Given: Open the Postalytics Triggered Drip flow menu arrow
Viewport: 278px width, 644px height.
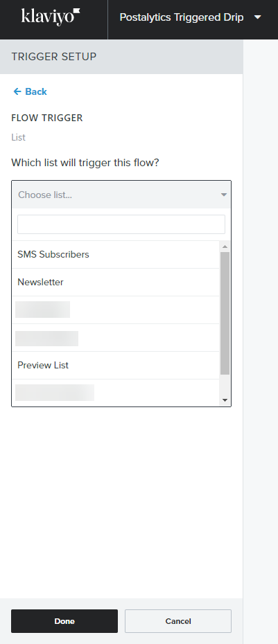Looking at the screenshot, I should tap(258, 17).
